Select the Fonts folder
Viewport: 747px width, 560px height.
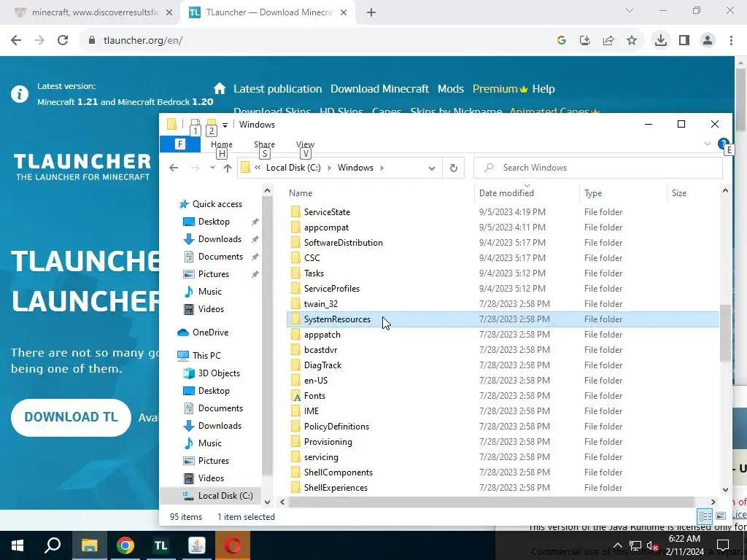(314, 396)
